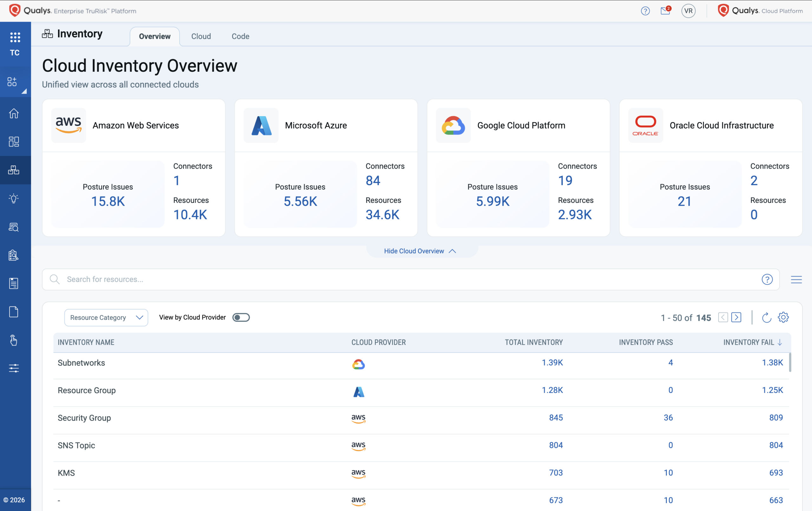Select the SNS Topic row name
Screen dimensions: 812x511
point(76,446)
